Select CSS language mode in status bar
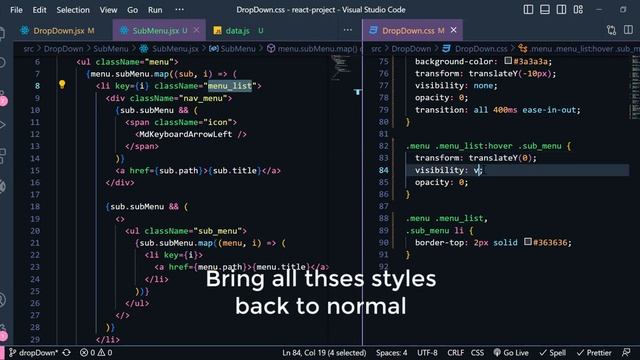The image size is (640, 360). (477, 353)
